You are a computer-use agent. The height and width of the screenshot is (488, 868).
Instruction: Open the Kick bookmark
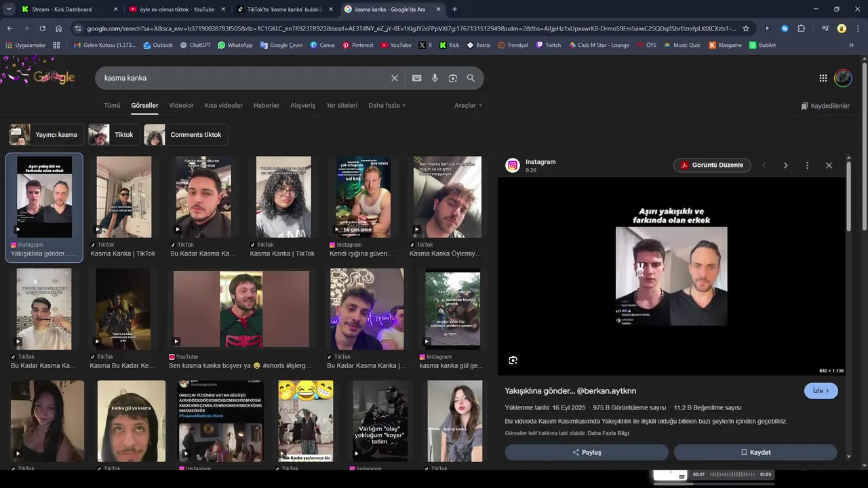pyautogui.click(x=449, y=45)
